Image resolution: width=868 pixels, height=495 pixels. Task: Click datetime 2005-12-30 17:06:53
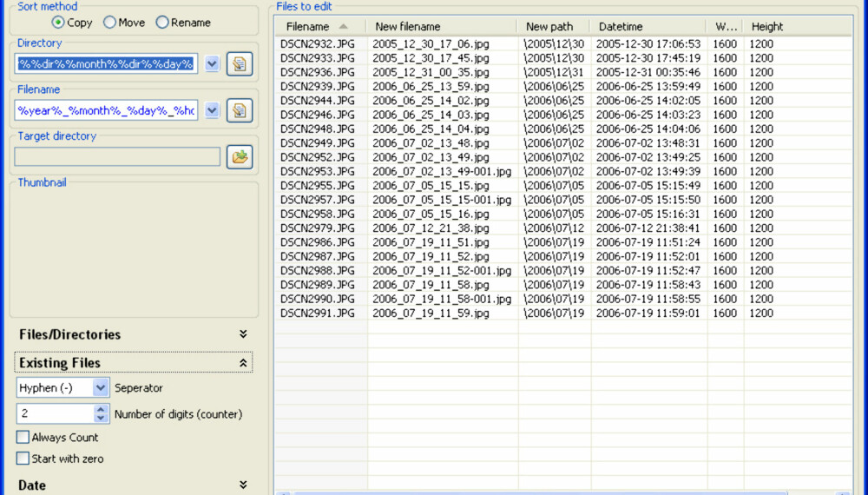(x=648, y=43)
